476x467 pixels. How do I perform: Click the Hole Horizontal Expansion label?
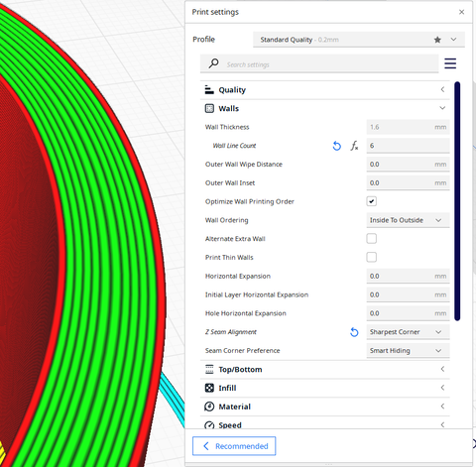point(245,313)
